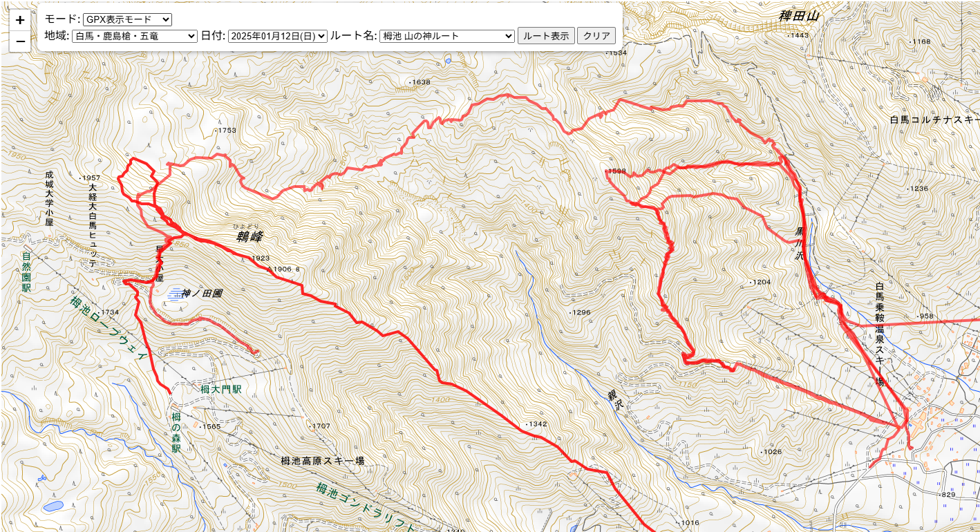Click the 栂池高原スキー場 label

tap(323, 461)
